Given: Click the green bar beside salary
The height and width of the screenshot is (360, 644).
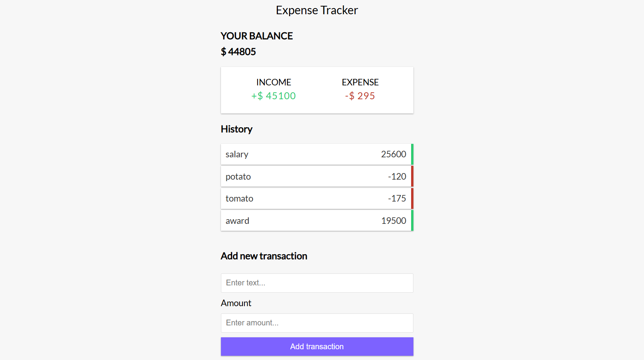Looking at the screenshot, I should pyautogui.click(x=412, y=154).
